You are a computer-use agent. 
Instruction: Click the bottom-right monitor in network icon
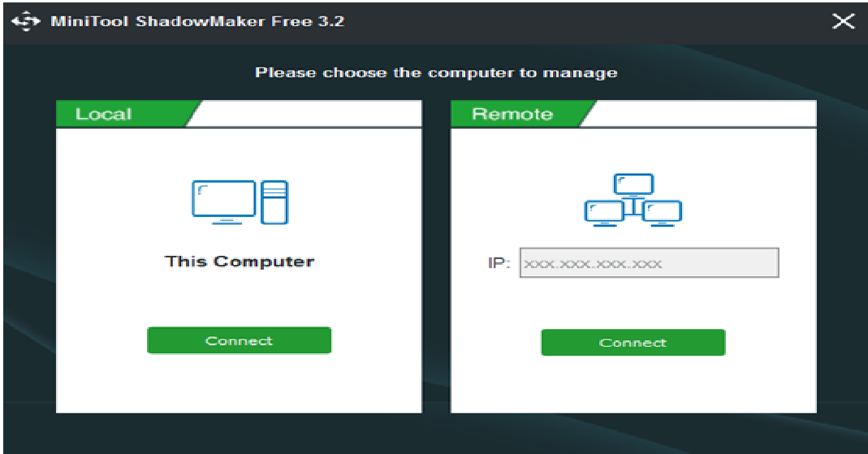click(x=662, y=214)
